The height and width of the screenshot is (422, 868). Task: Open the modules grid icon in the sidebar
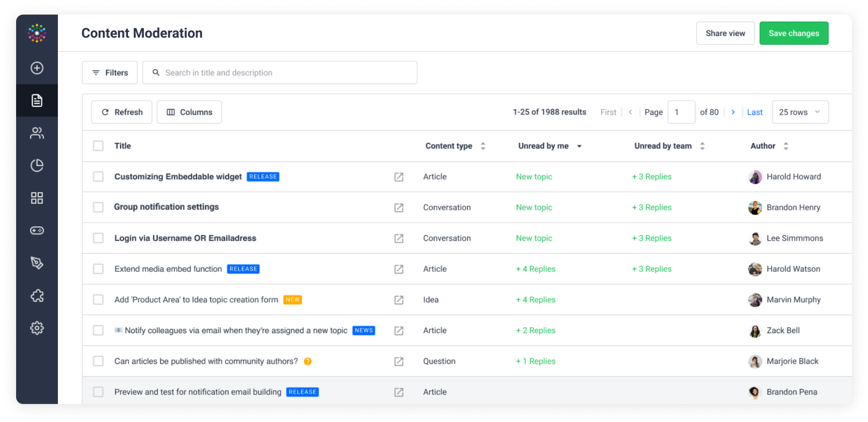pyautogui.click(x=37, y=198)
